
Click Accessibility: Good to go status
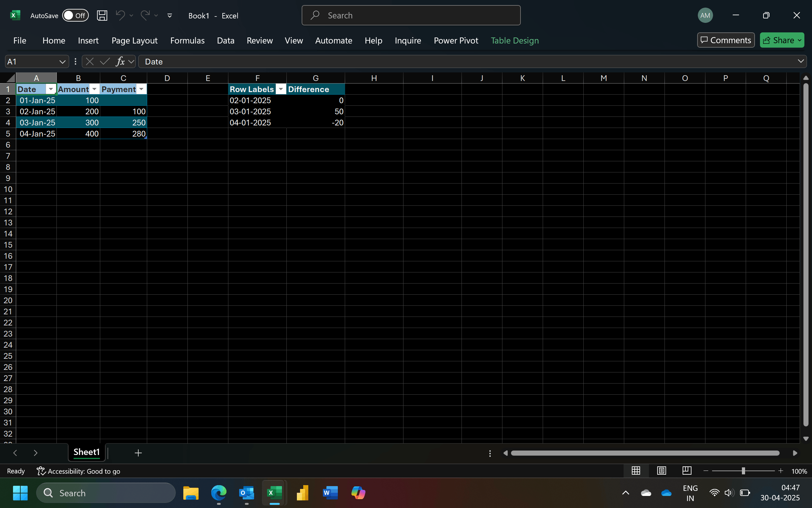tap(79, 471)
